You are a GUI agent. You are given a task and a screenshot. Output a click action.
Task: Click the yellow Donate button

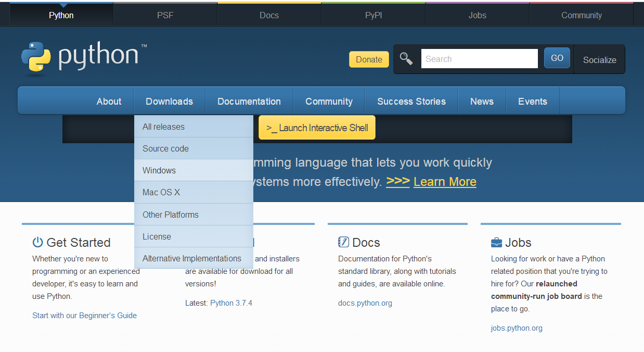pos(369,59)
